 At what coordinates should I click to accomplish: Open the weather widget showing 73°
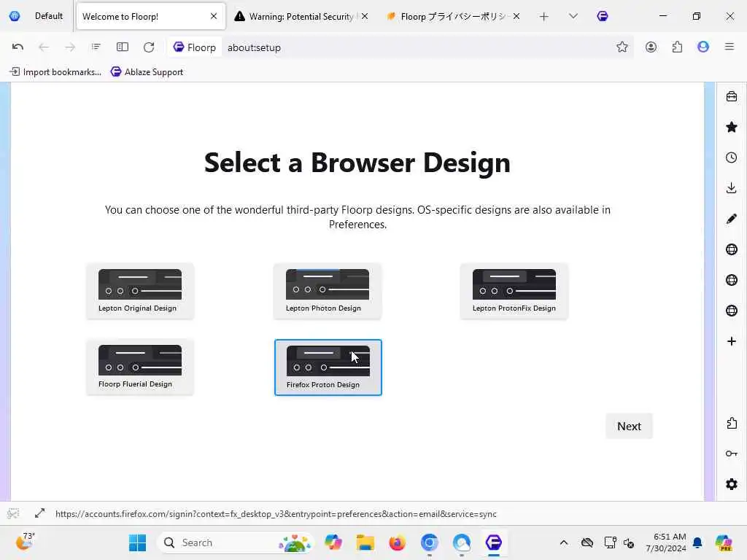tap(26, 542)
